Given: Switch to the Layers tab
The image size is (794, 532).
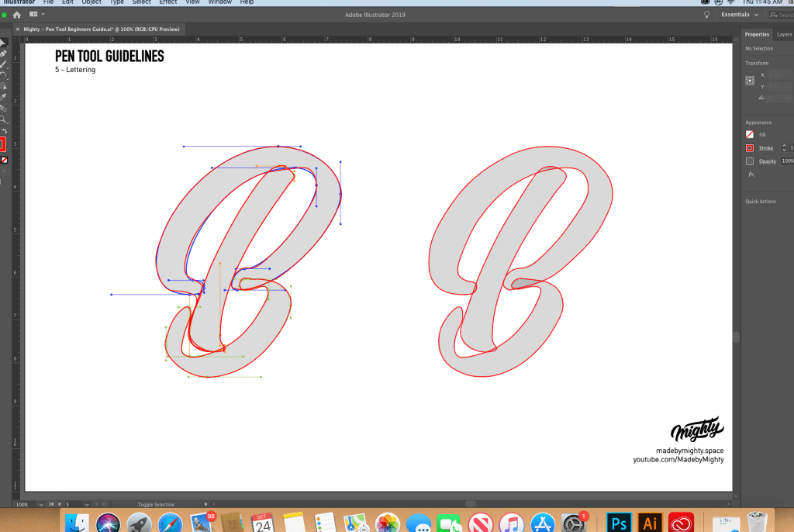Looking at the screenshot, I should tap(784, 34).
